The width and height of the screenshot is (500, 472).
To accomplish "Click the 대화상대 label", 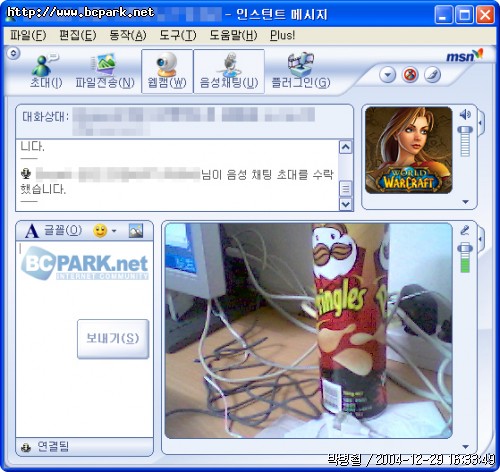I will coord(46,117).
